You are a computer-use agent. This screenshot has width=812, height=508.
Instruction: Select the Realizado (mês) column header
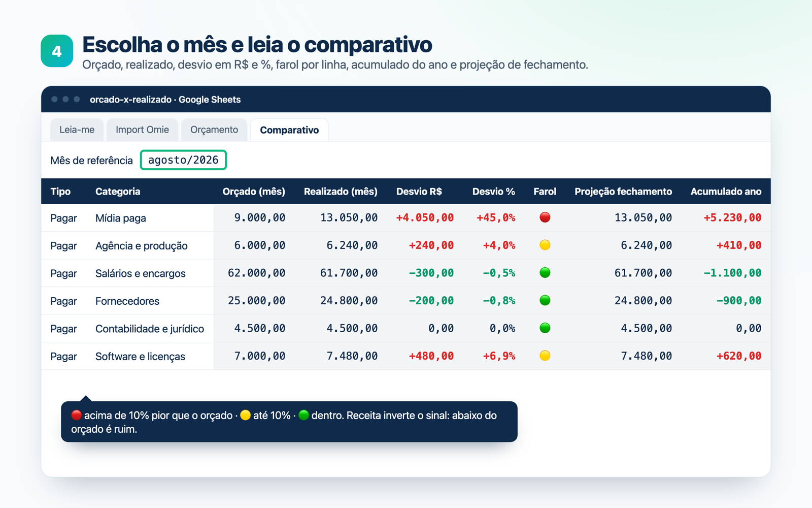tap(341, 192)
